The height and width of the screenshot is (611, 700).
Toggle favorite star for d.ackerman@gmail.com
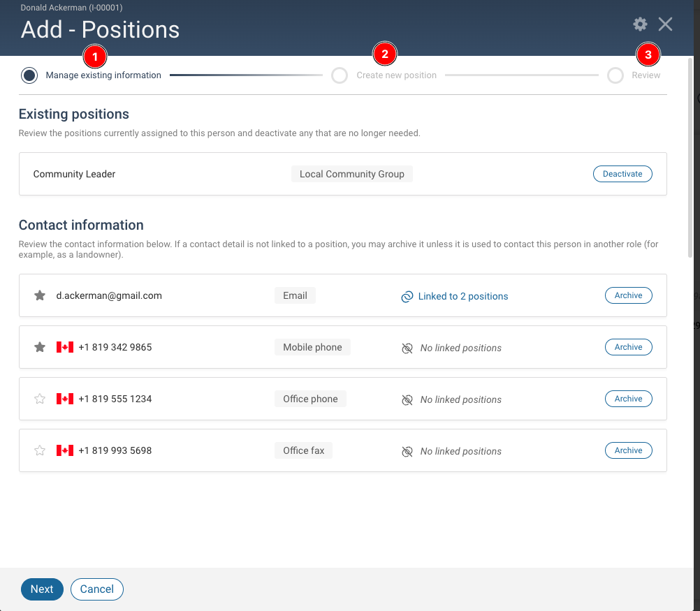tap(40, 295)
